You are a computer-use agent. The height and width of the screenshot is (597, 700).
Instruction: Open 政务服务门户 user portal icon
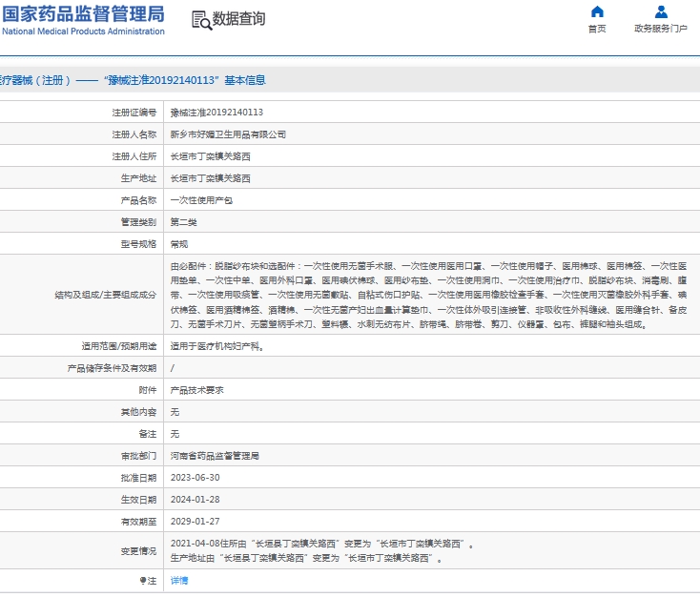tap(661, 12)
